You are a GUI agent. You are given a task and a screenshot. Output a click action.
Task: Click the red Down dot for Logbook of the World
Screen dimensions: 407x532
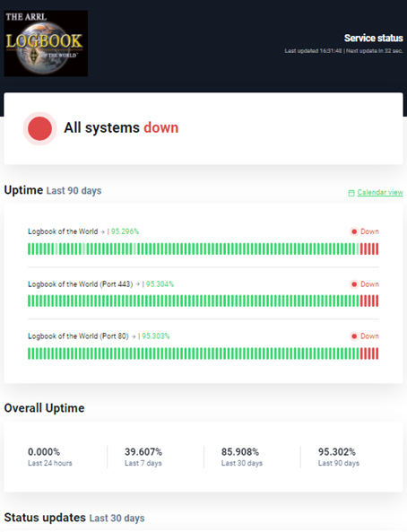(354, 231)
